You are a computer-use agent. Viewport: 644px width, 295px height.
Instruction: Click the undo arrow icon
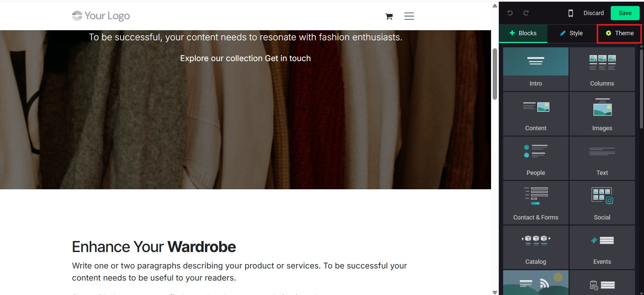click(510, 13)
